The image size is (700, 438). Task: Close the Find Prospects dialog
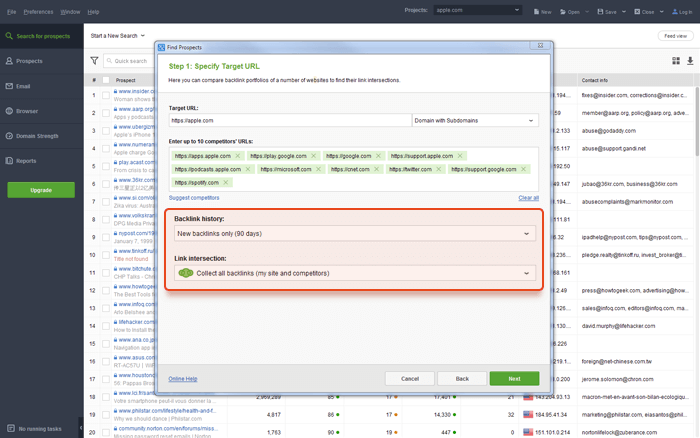540,46
